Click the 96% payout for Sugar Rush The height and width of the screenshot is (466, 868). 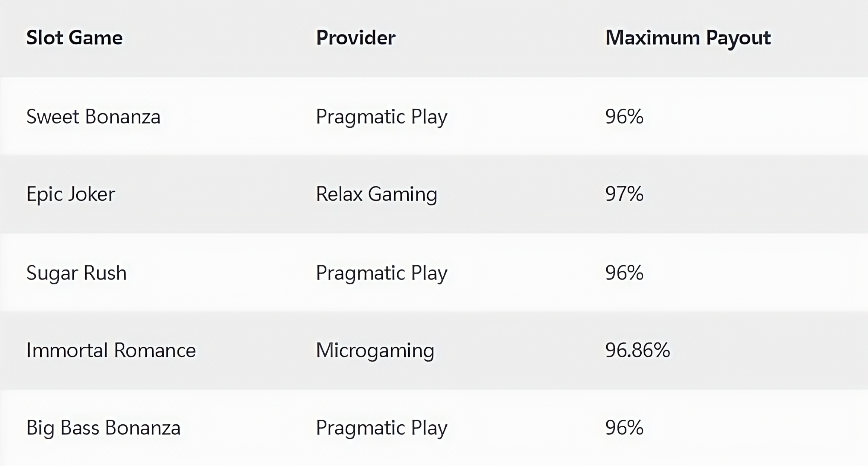pos(624,273)
